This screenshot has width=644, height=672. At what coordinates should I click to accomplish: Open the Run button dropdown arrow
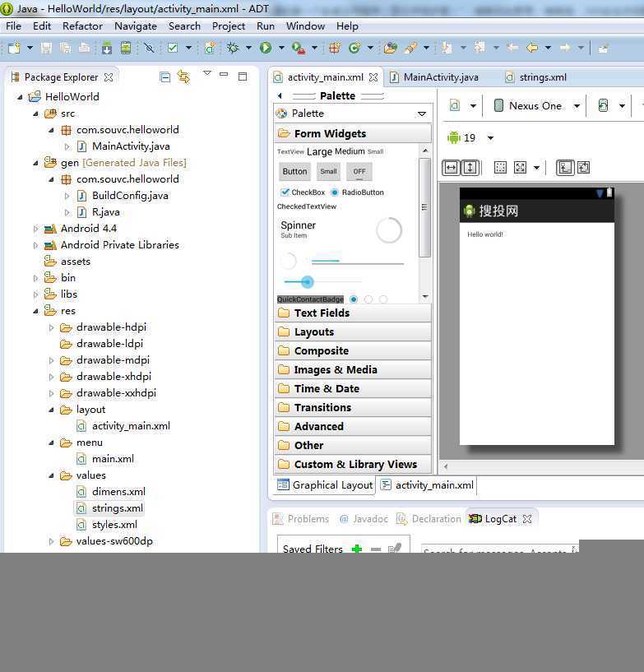tap(281, 48)
